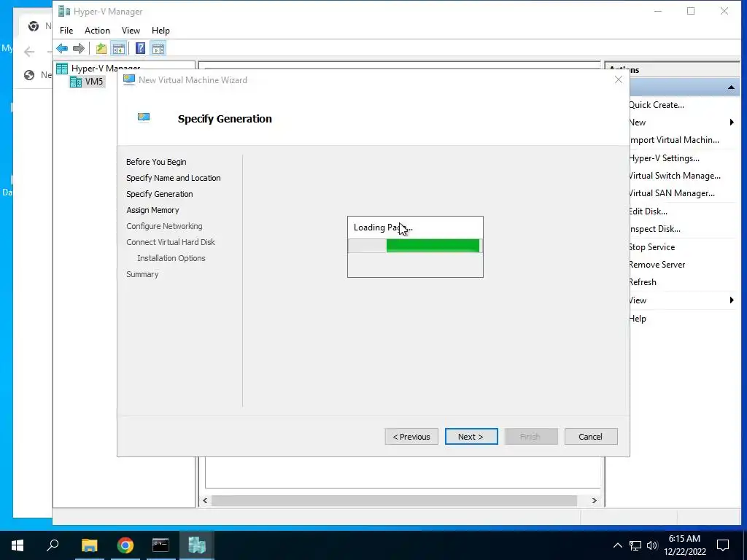Open the Windows Start menu
747x560 pixels.
click(x=18, y=545)
